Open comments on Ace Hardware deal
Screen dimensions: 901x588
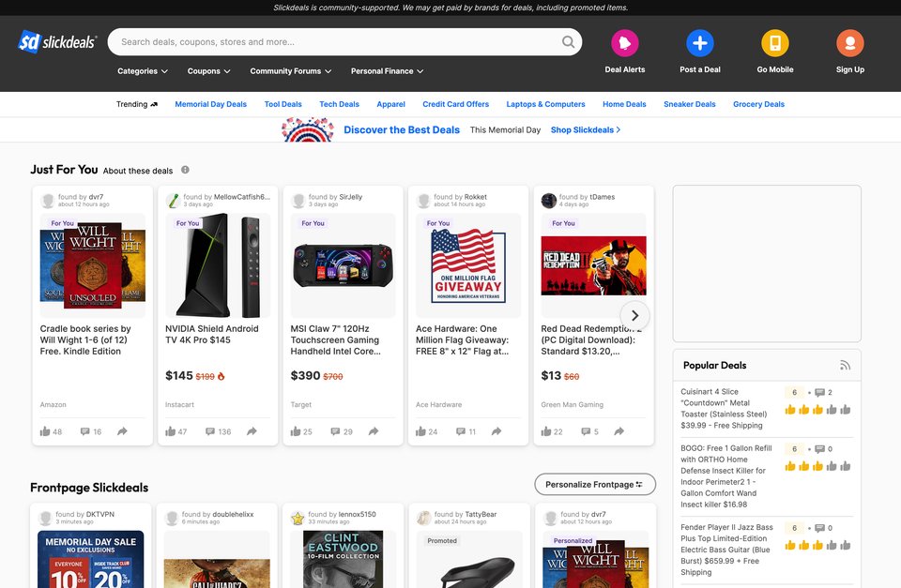[x=461, y=431]
